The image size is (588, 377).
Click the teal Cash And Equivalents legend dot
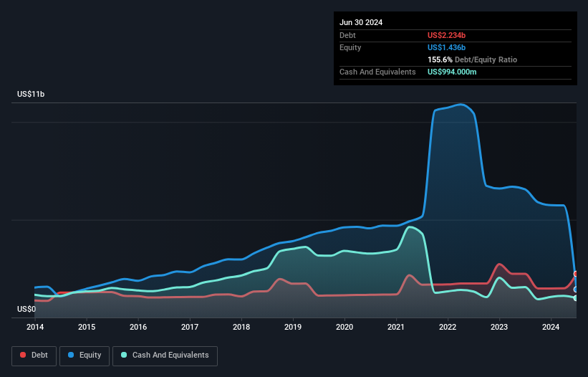click(125, 355)
